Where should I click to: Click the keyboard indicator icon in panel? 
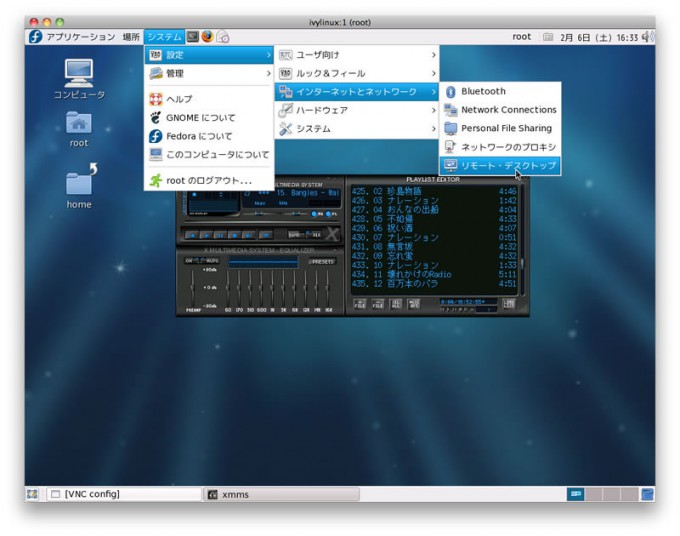point(548,37)
